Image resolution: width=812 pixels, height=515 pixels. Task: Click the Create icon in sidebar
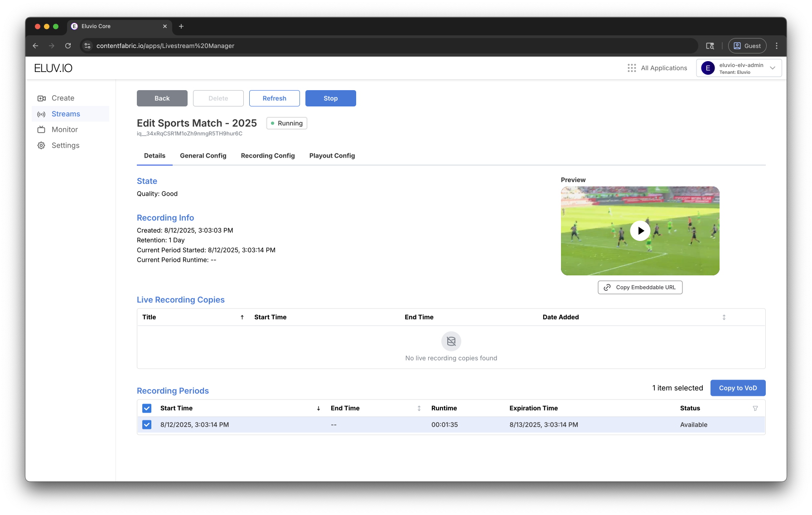pyautogui.click(x=41, y=98)
